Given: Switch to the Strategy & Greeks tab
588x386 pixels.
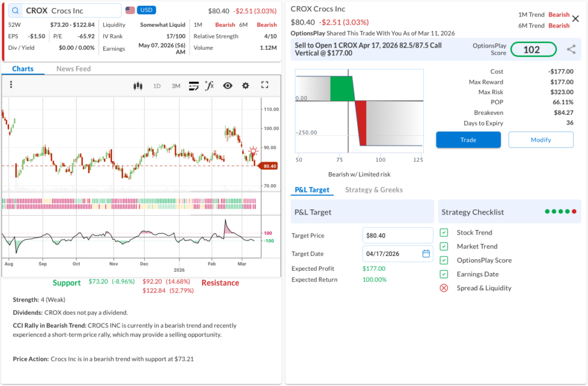Looking at the screenshot, I should click(374, 190).
